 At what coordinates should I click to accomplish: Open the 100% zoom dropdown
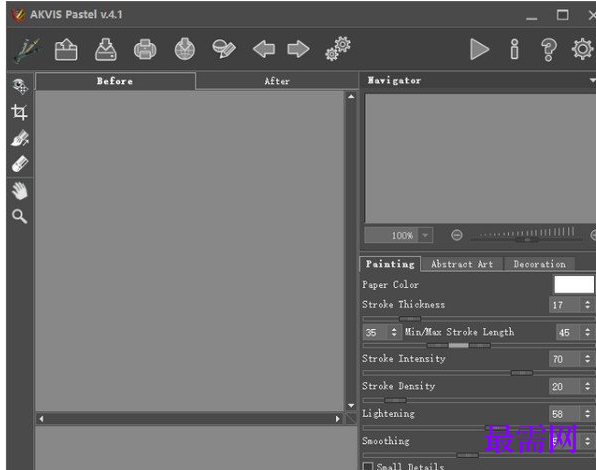425,236
